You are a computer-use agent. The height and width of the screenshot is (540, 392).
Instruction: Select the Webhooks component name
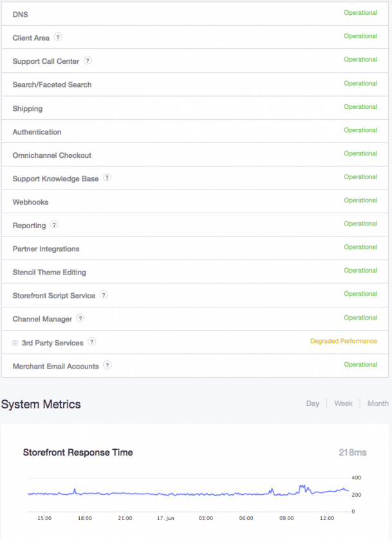(x=30, y=202)
